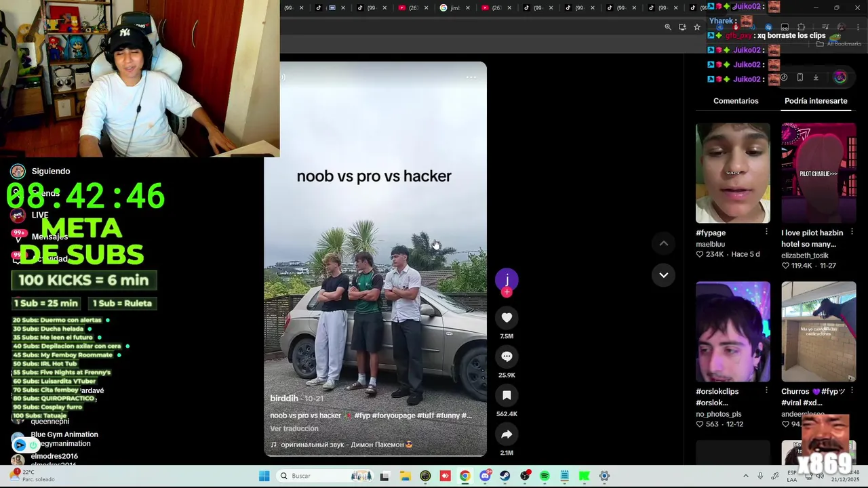Image resolution: width=868 pixels, height=488 pixels.
Task: Open more options on #orslokclips video card
Action: tap(766, 390)
